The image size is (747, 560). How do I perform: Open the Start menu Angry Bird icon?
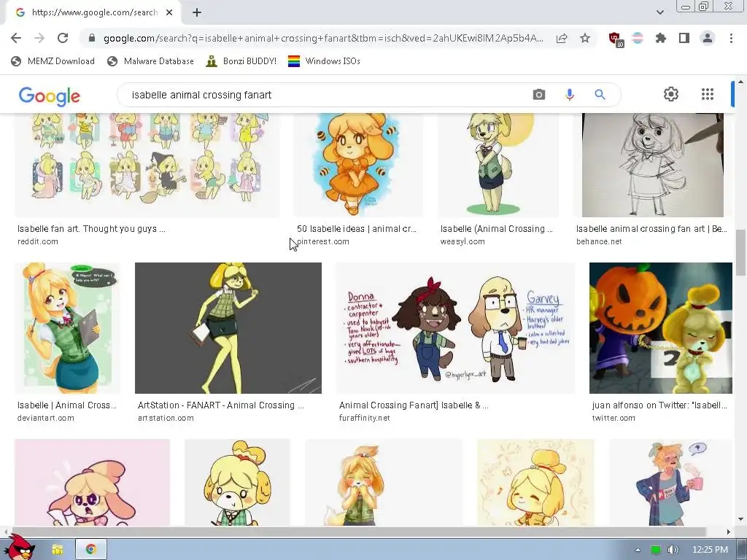click(19, 548)
